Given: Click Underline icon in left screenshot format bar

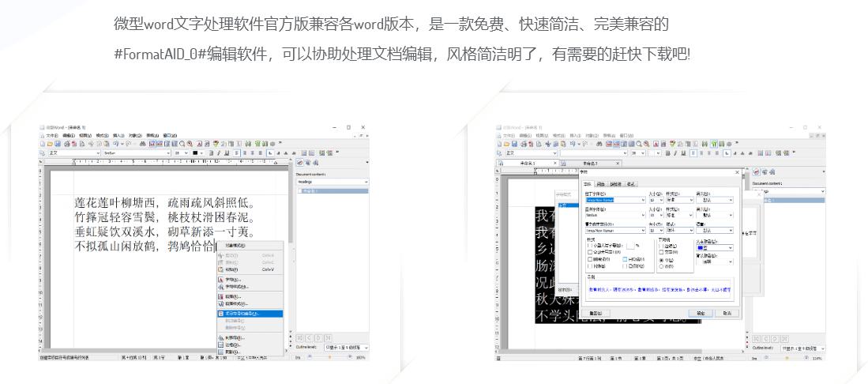Looking at the screenshot, I should coord(227,153).
